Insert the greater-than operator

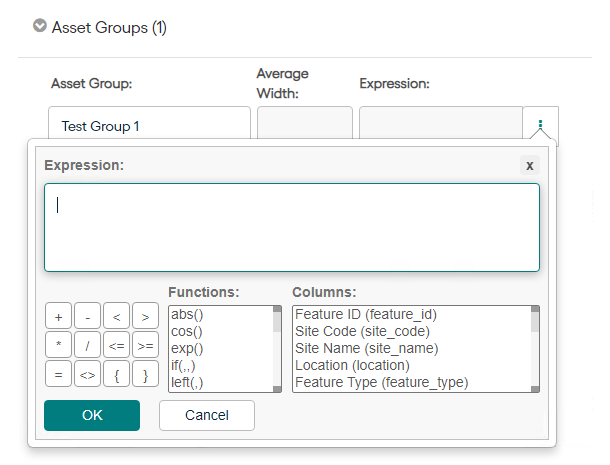tap(145, 318)
